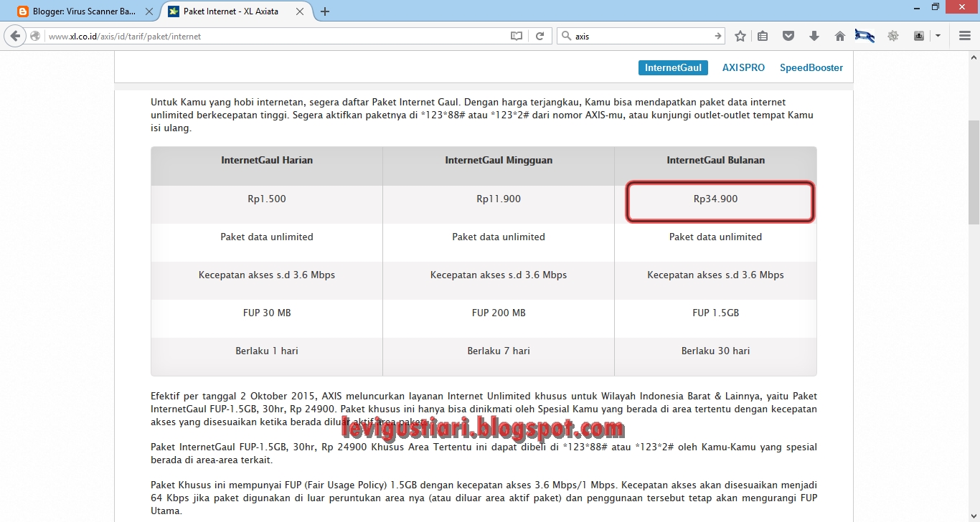Click the blue chain link add-on icon
Screen dimensions: 980x522
pos(864,36)
